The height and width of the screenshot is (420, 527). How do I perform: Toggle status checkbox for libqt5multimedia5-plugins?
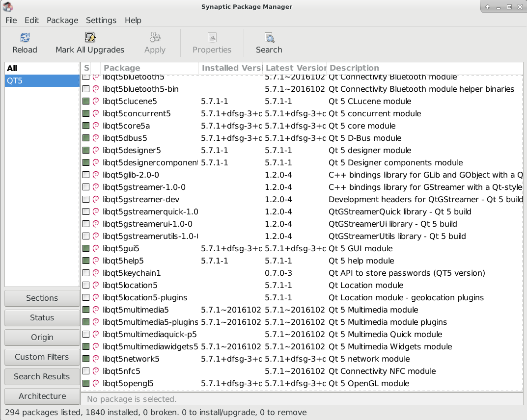pyautogui.click(x=86, y=322)
